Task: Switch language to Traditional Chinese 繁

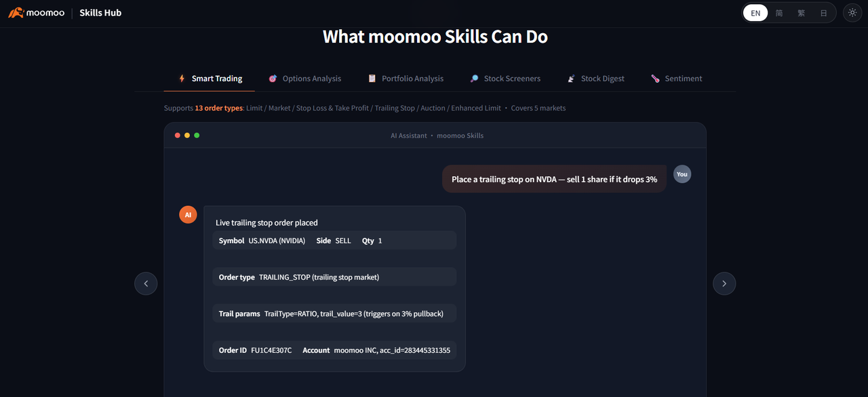Action: tap(801, 13)
